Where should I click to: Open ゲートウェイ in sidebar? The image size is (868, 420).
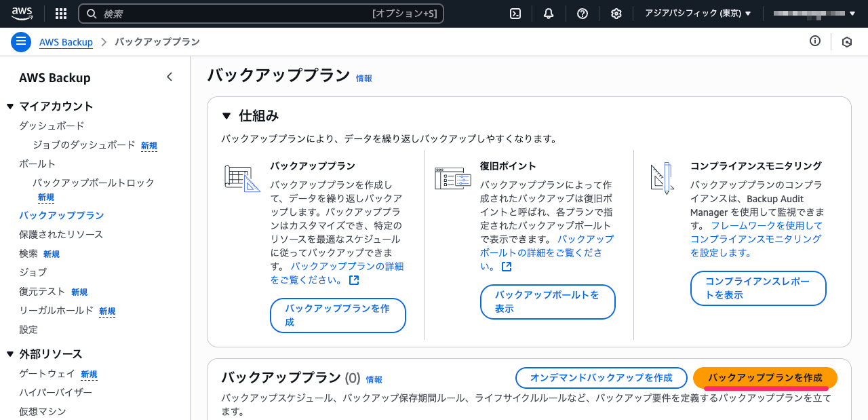coord(47,373)
